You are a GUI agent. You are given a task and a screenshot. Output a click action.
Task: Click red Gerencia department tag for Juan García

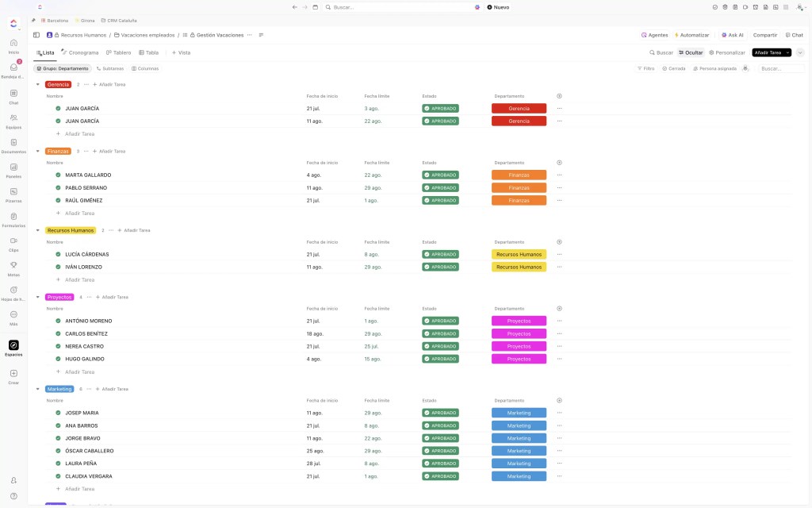pos(519,108)
